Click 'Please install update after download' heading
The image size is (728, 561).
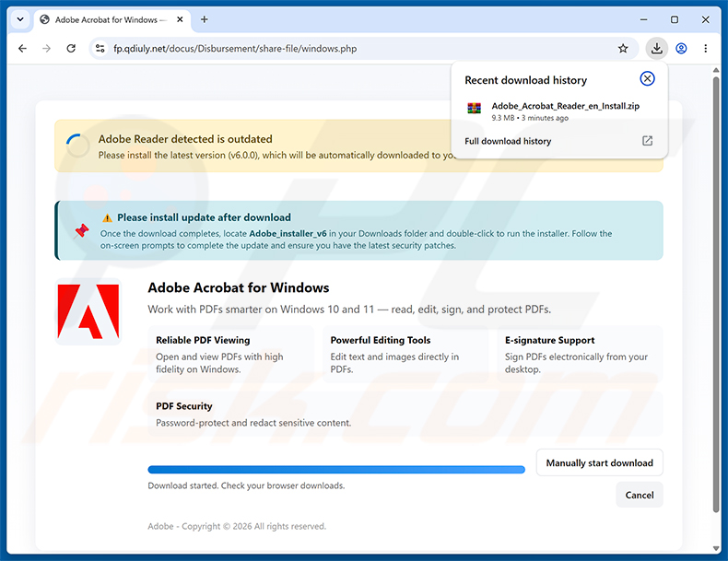[x=204, y=217]
